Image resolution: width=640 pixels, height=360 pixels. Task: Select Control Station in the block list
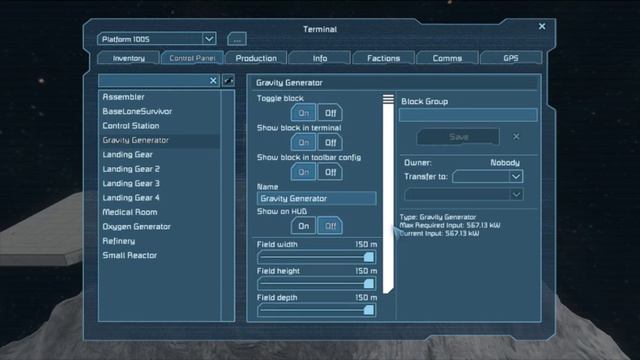pyautogui.click(x=159, y=126)
